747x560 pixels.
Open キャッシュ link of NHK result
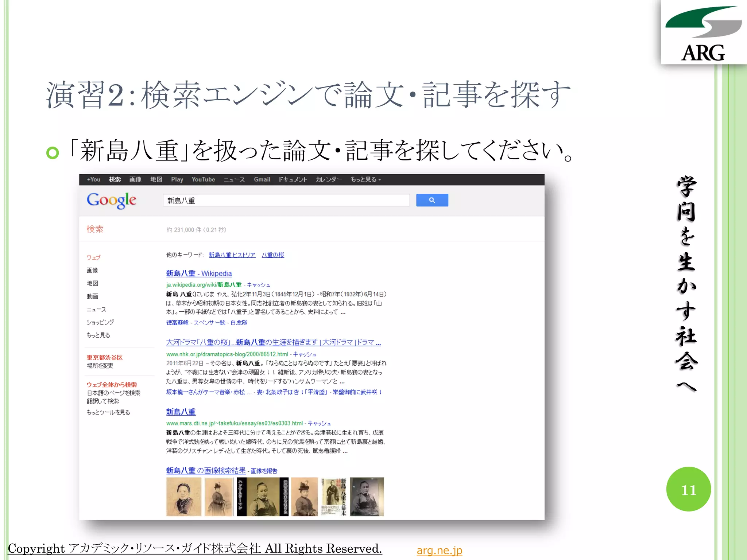(305, 354)
